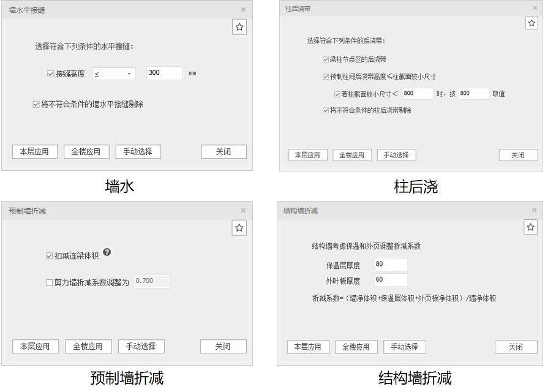Click 手动选择 in 墙水平接缝 dialog
The width and height of the screenshot is (545, 392).
pos(138,152)
